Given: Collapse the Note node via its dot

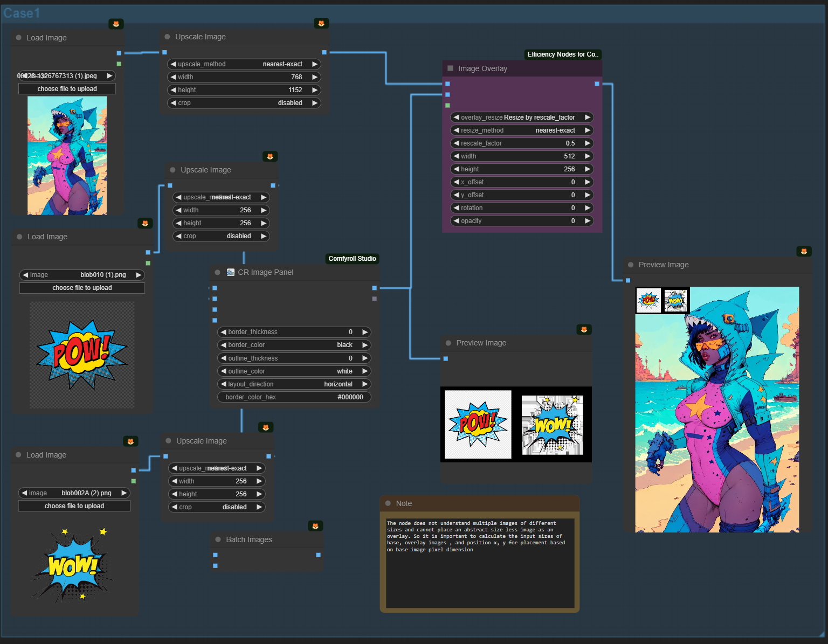Looking at the screenshot, I should [388, 503].
